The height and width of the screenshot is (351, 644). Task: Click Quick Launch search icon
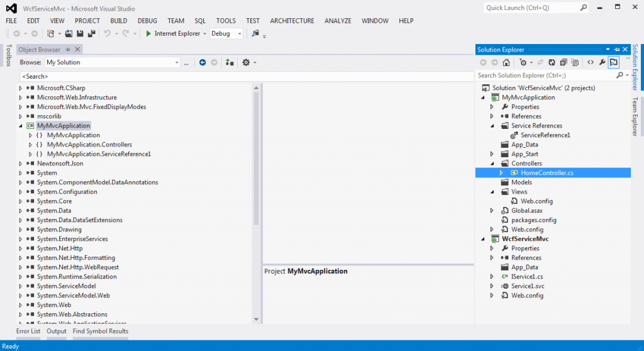(x=583, y=8)
